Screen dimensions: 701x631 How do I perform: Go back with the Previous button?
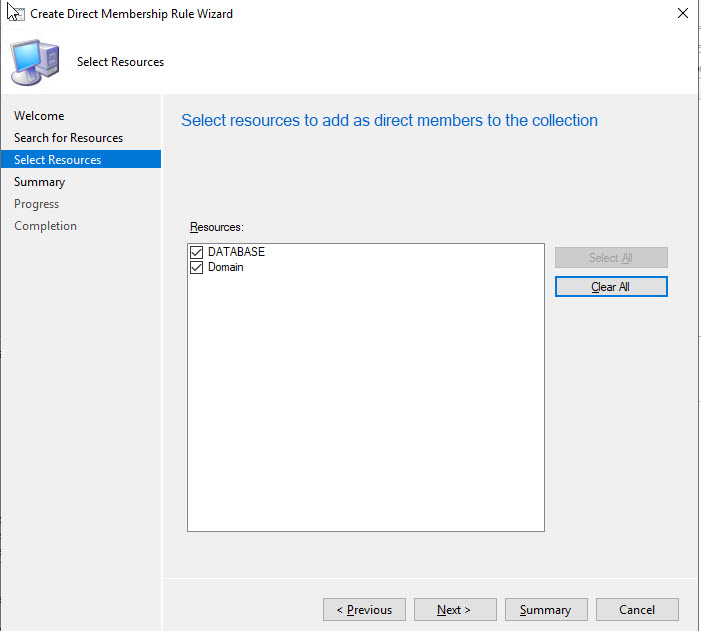[364, 610]
